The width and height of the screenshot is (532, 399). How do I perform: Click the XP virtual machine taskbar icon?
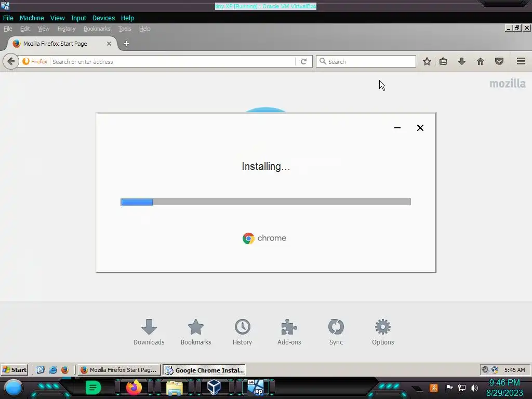point(256,388)
